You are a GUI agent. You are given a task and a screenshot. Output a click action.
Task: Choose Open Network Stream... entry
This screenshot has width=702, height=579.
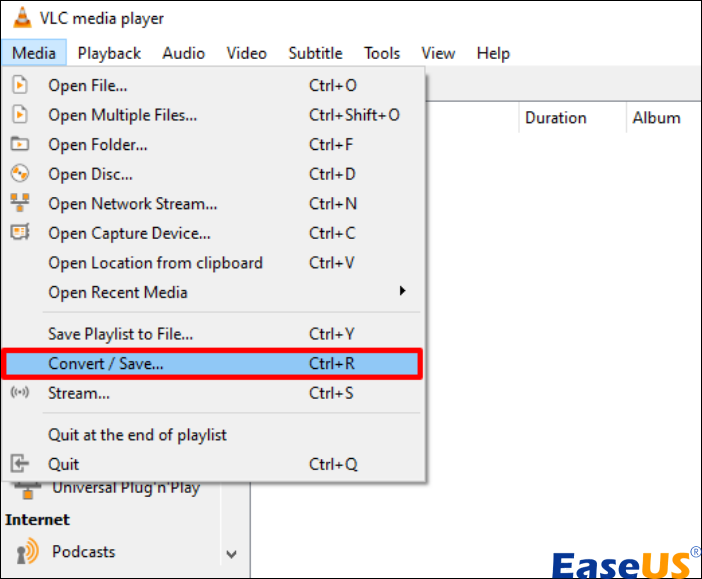pyautogui.click(x=213, y=203)
